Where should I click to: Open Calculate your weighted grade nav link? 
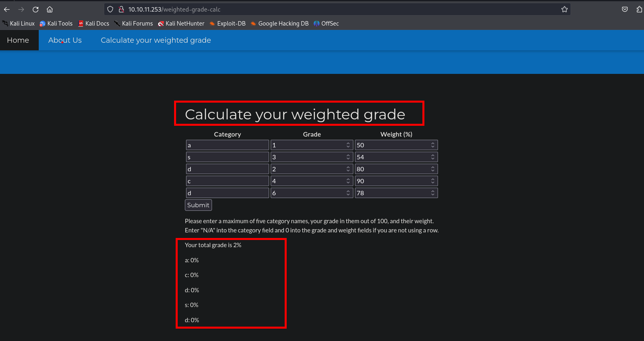click(156, 40)
